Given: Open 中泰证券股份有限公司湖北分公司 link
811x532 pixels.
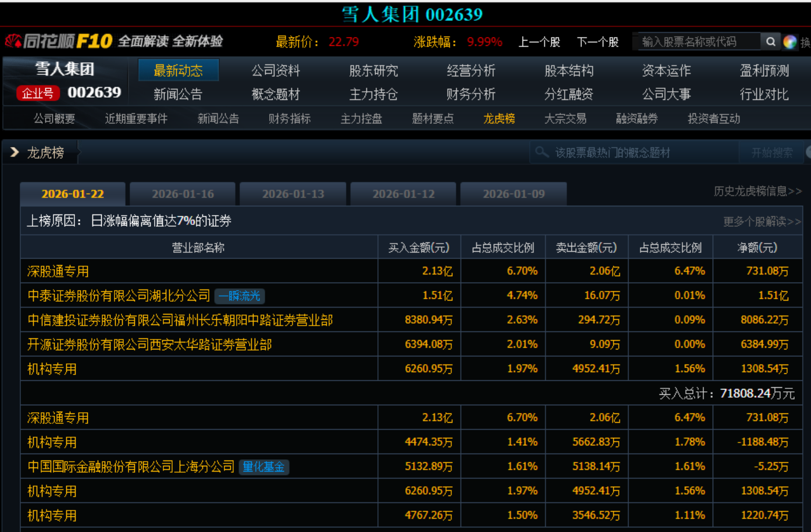Looking at the screenshot, I should 119,295.
